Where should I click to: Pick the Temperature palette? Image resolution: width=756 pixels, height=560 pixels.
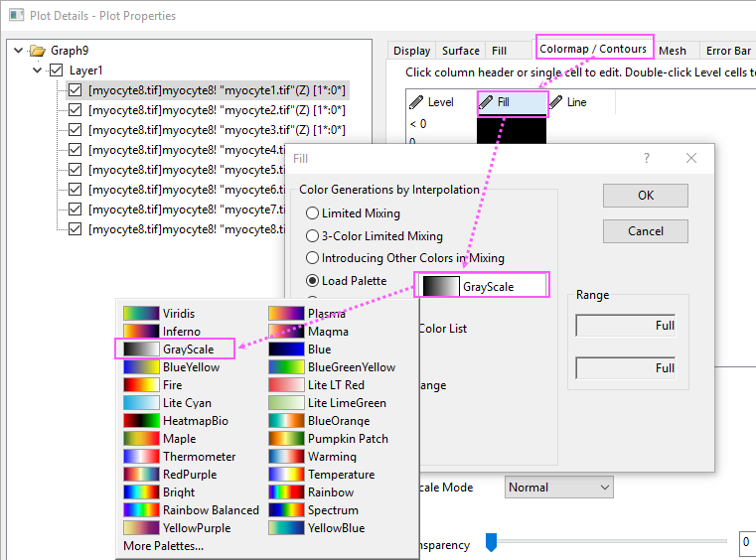322,474
